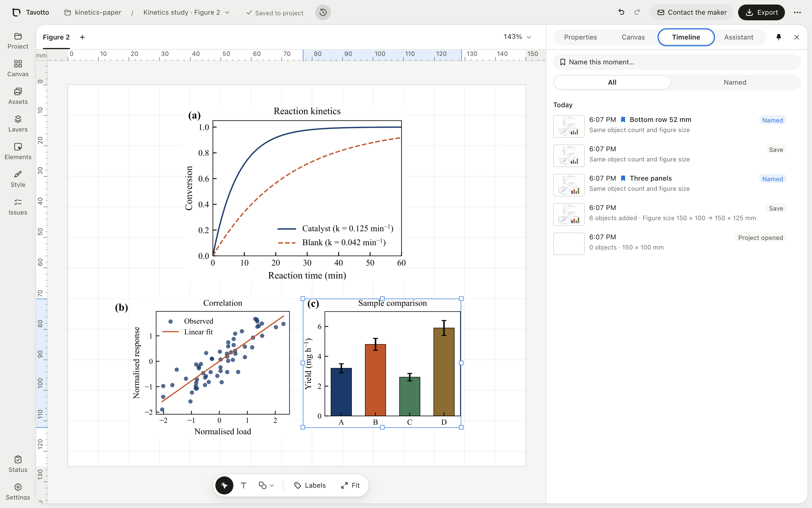This screenshot has height=508, width=812.
Task: Pin the right side panel
Action: (779, 37)
